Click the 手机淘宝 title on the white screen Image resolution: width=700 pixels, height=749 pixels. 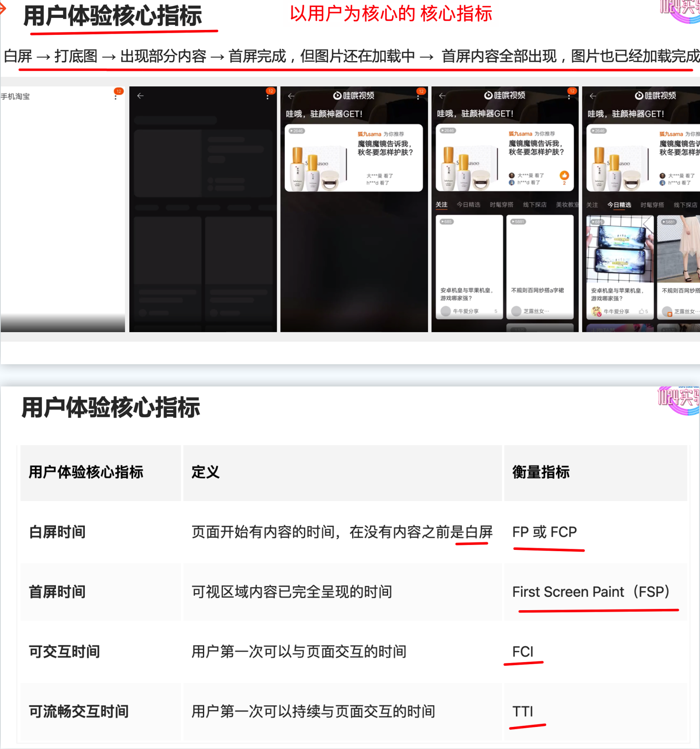pos(15,96)
